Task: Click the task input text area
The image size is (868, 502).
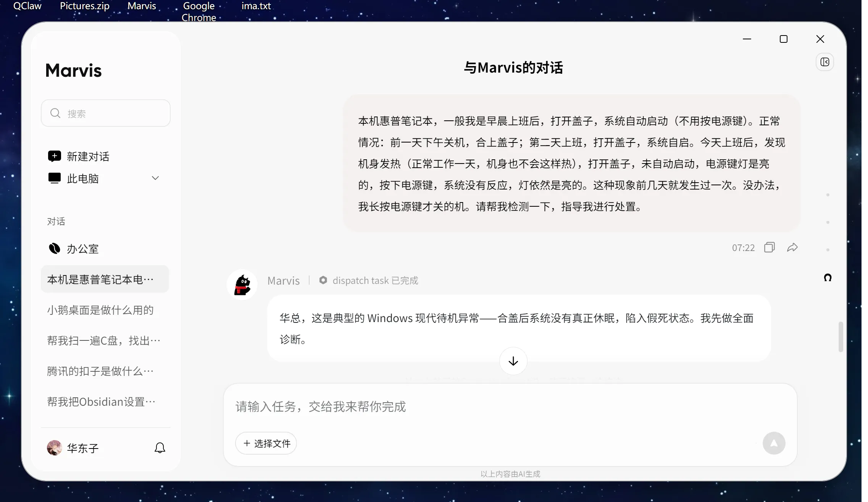Action: [510, 406]
